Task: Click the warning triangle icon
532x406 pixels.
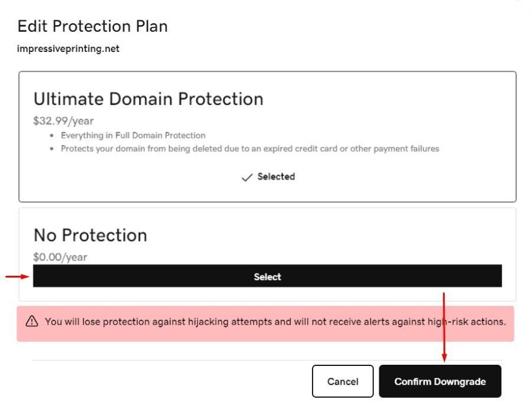Action: click(32, 321)
